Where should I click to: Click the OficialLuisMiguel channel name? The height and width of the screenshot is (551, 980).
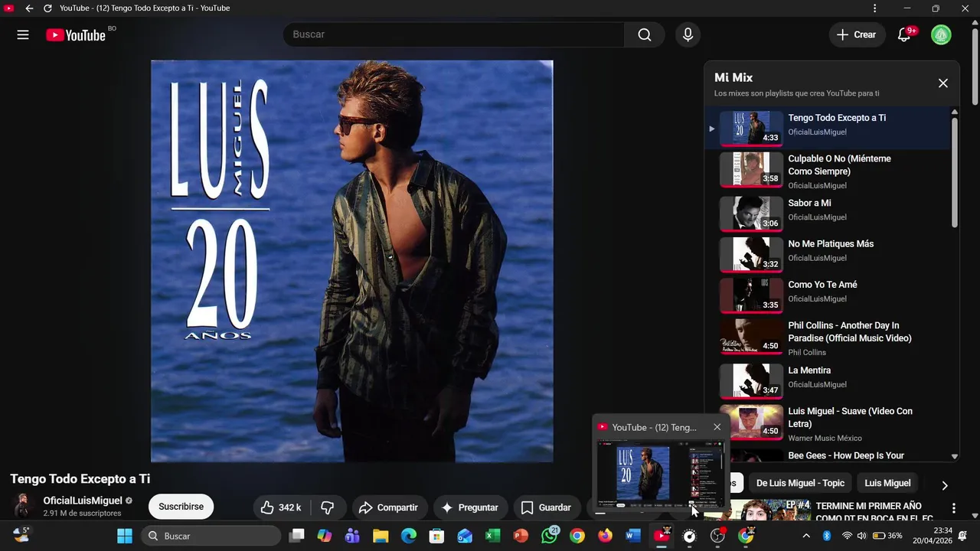(x=83, y=500)
